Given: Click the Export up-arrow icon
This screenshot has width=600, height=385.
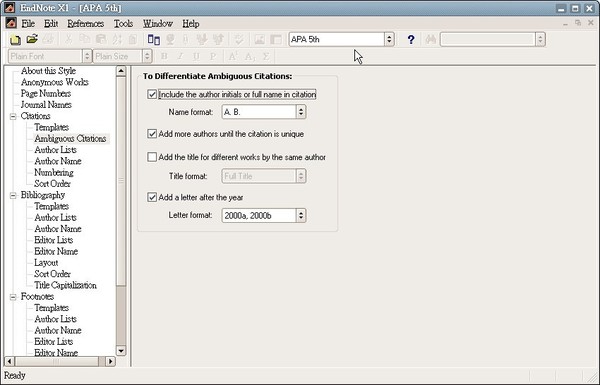Looking at the screenshot, I should click(x=218, y=39).
